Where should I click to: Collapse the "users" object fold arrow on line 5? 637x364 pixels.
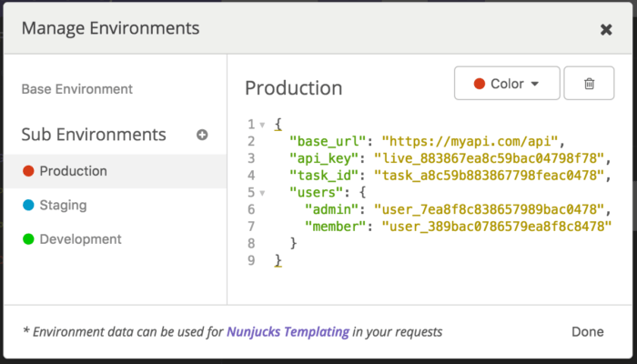pyautogui.click(x=262, y=193)
